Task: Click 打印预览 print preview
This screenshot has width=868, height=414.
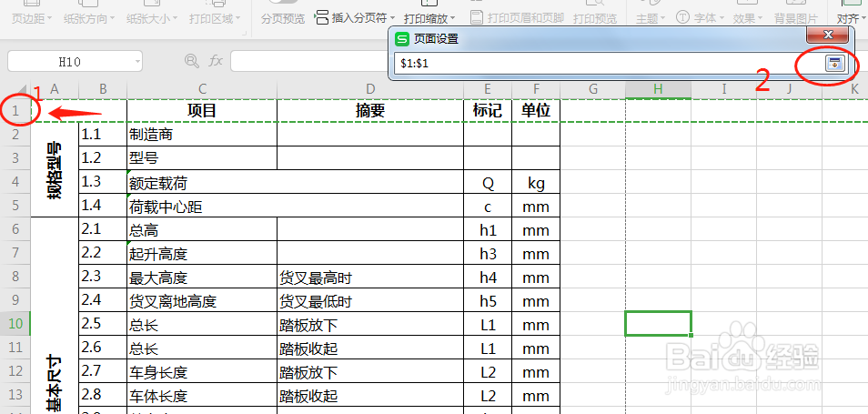Action: (595, 18)
